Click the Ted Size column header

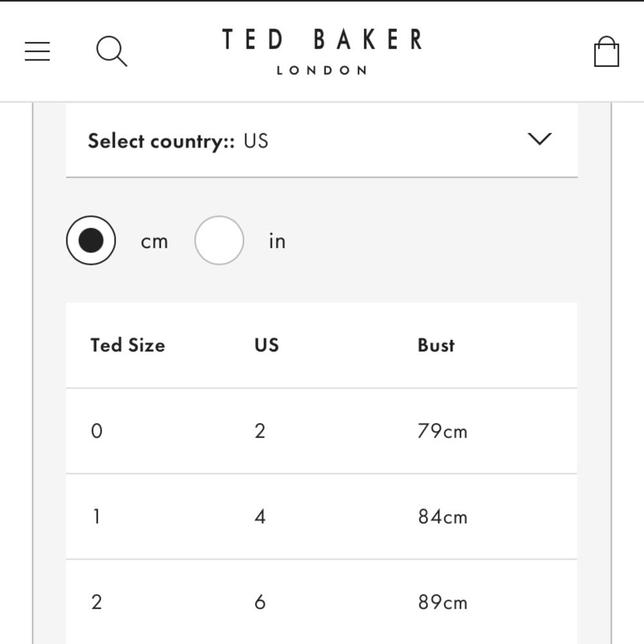(128, 345)
